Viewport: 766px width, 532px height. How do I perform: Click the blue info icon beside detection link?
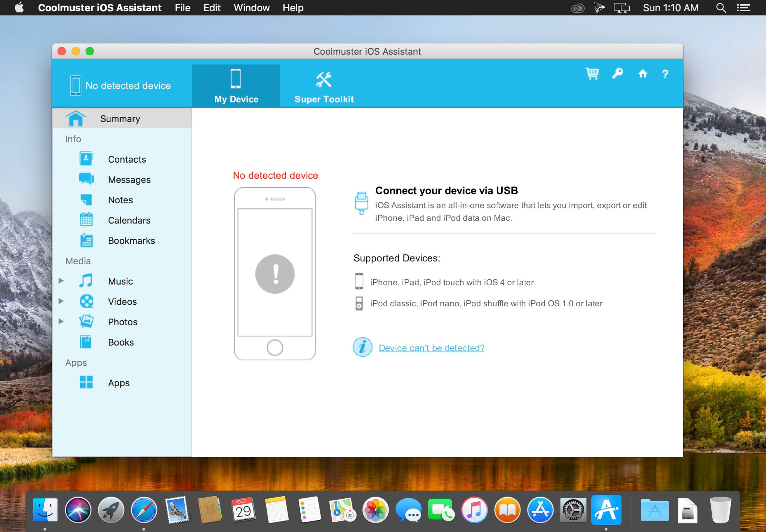tap(362, 347)
